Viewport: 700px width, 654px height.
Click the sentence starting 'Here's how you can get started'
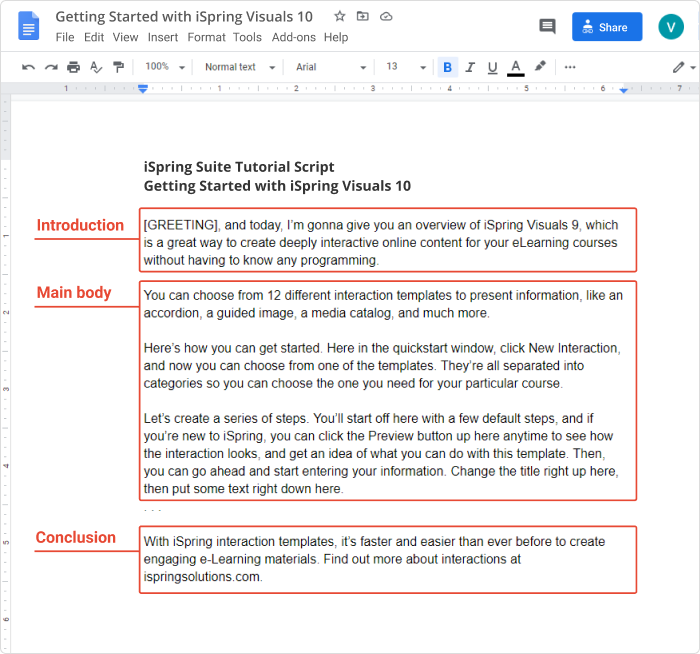(x=233, y=348)
